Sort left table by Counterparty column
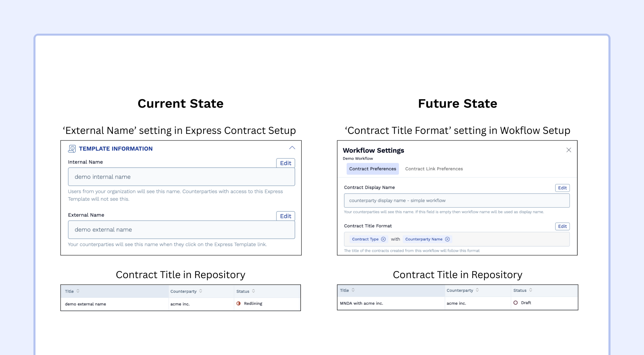Screen dimensions: 644x355 (200, 291)
